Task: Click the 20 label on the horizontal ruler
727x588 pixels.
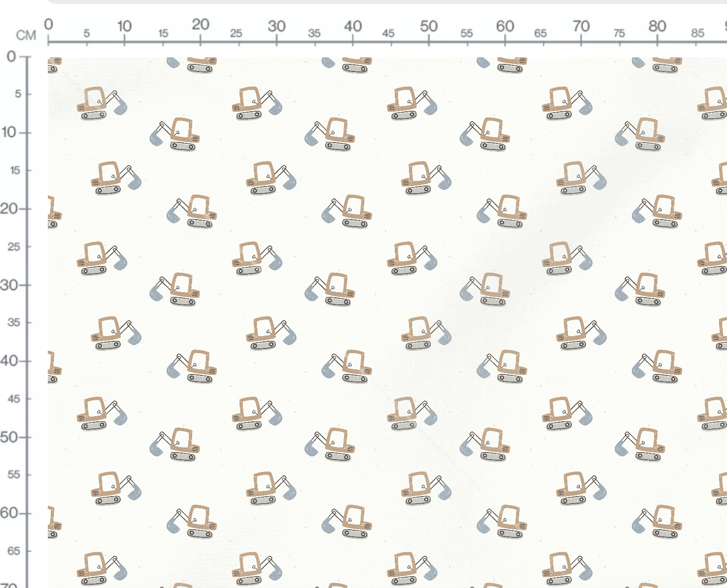Action: (200, 24)
